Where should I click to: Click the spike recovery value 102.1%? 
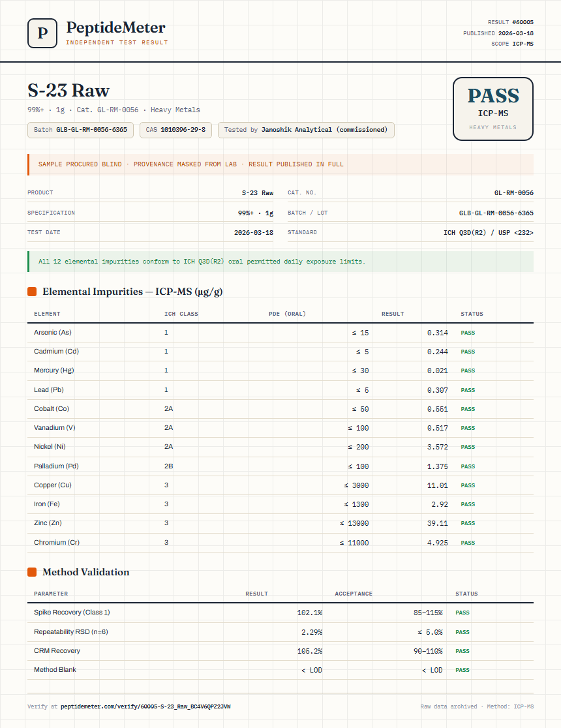coord(310,613)
